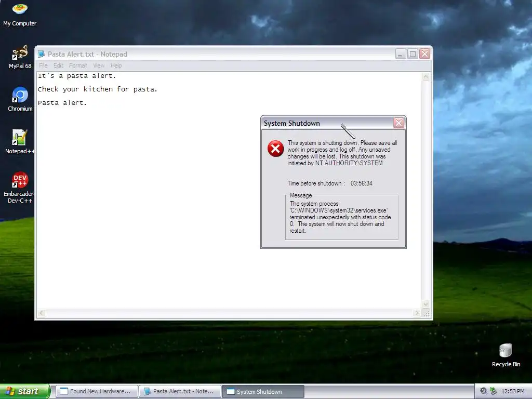This screenshot has height=399, width=532.
Task: Select the Chromium desktop shortcut
Action: tap(20, 99)
